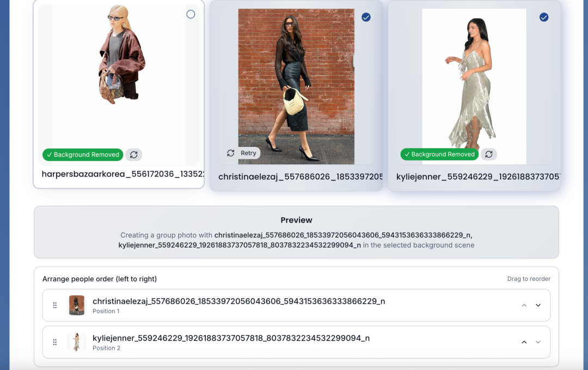Select the harpersbazaarkorea photo using its empty circle
588x370 pixels.
pos(191,14)
